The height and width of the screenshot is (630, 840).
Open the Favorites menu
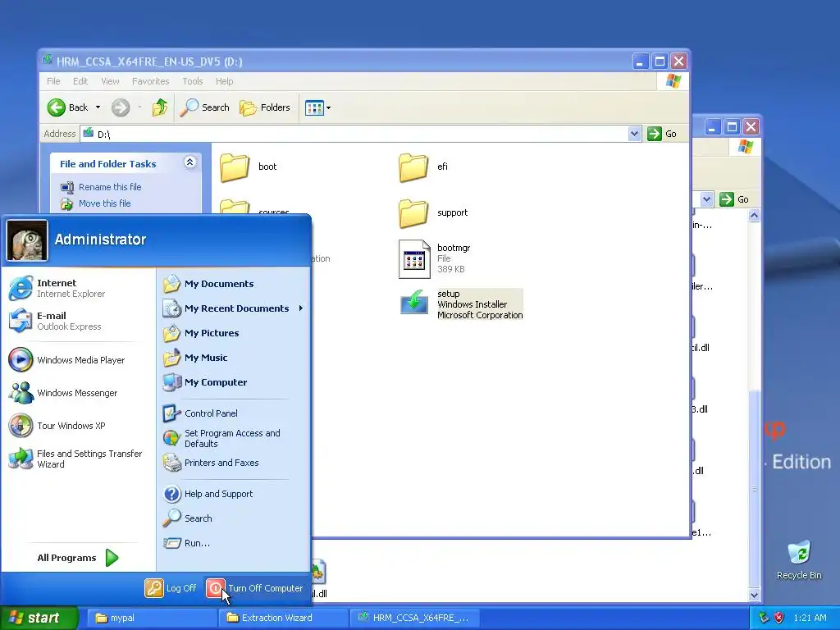151,81
